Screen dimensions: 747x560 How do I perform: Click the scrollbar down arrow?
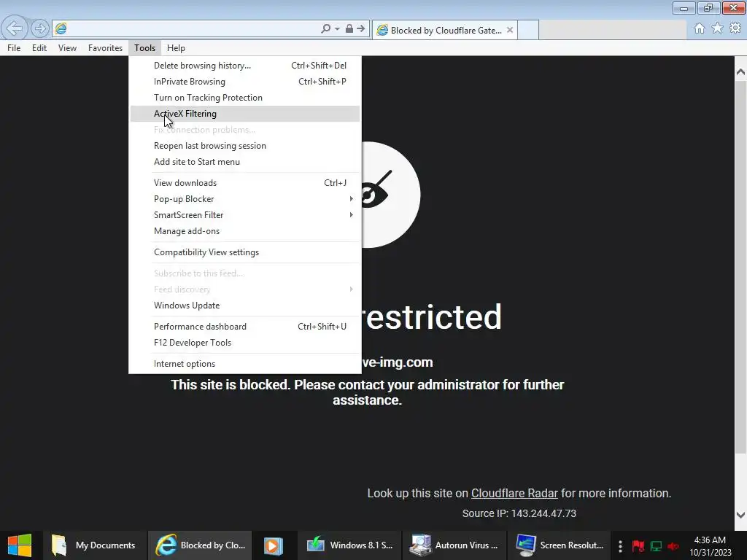click(740, 515)
